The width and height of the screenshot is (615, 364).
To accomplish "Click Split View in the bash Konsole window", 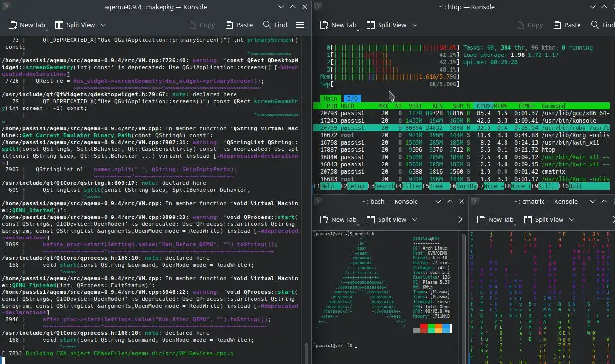I will click(x=387, y=219).
